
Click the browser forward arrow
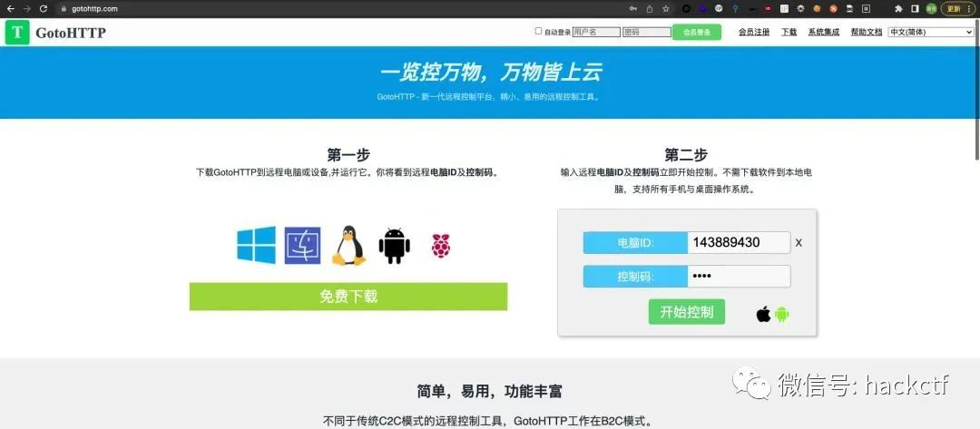click(26, 9)
